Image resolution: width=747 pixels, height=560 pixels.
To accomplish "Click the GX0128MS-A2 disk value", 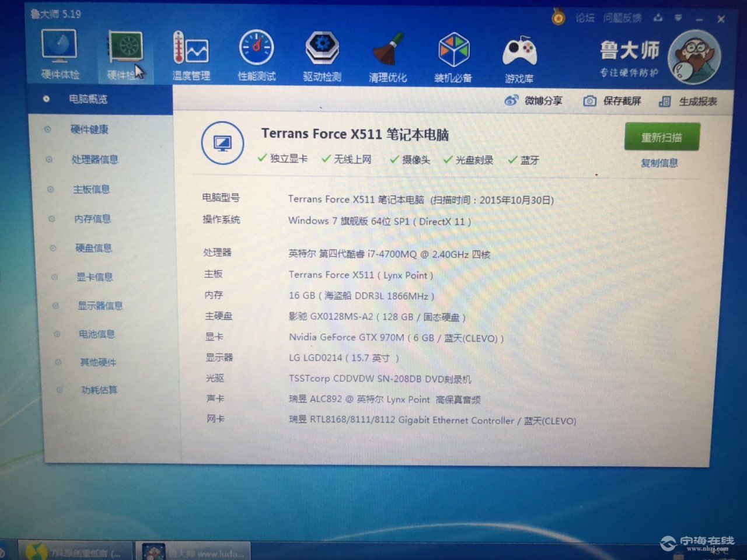I will click(x=377, y=317).
